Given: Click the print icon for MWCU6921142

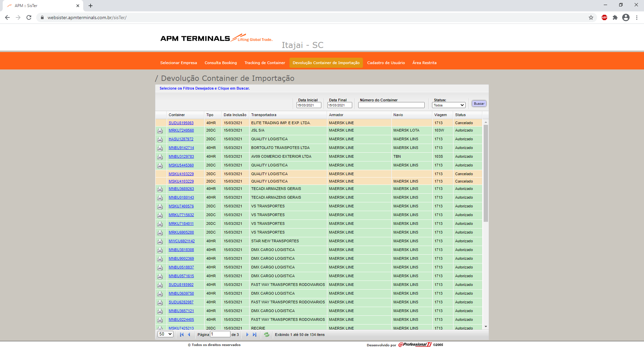Looking at the screenshot, I should tap(160, 242).
